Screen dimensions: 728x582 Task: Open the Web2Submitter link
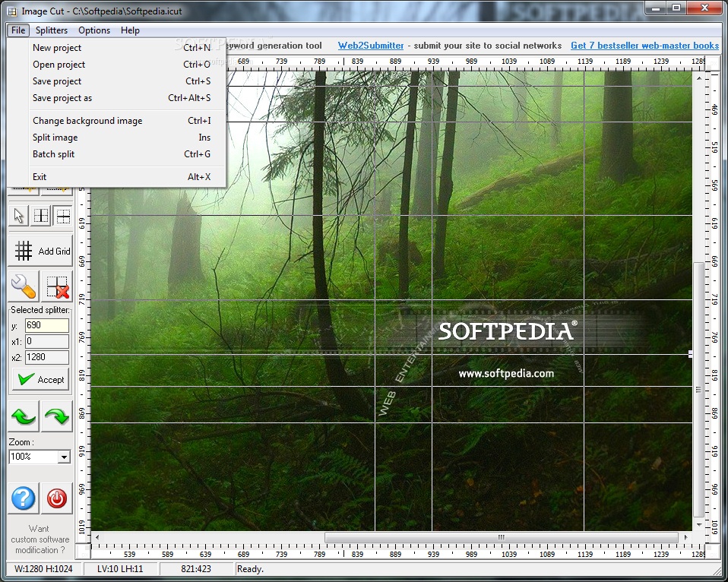(x=371, y=46)
